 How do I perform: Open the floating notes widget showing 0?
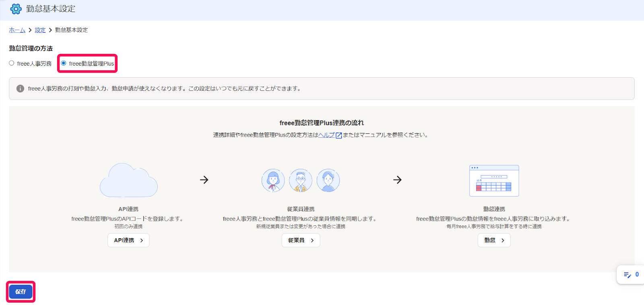tap(631, 274)
